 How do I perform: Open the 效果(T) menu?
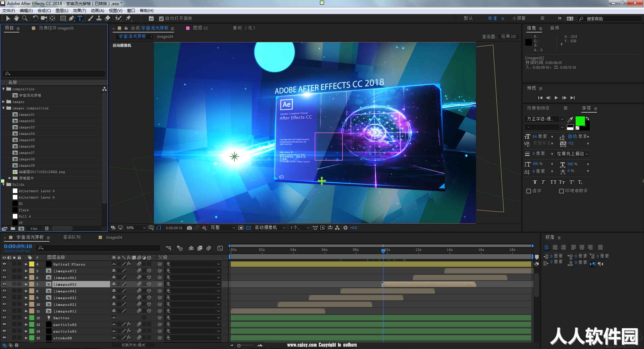(x=79, y=11)
